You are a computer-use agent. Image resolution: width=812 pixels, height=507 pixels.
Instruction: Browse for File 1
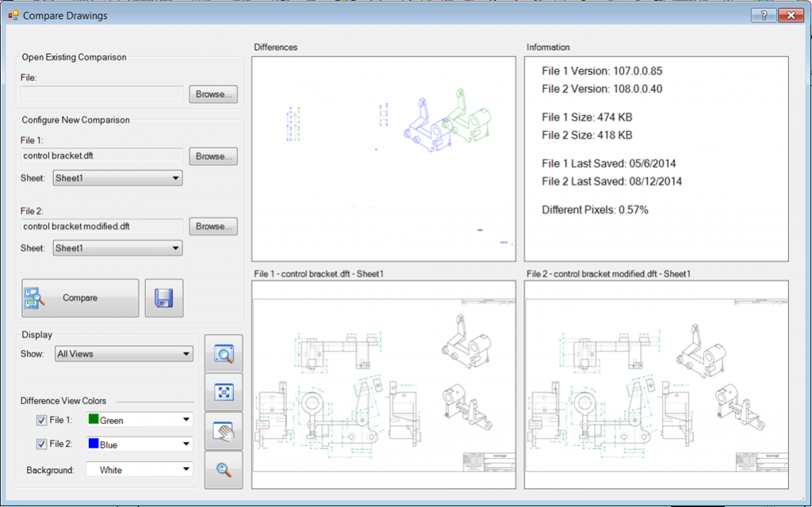pos(213,156)
